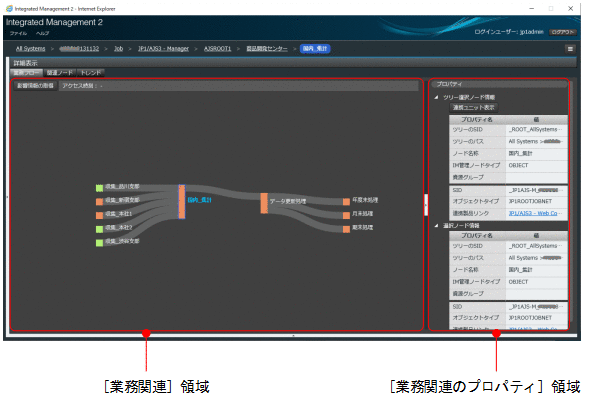Select the orange 収集_新宿支部 node square
The height and width of the screenshot is (403, 589).
(99, 202)
